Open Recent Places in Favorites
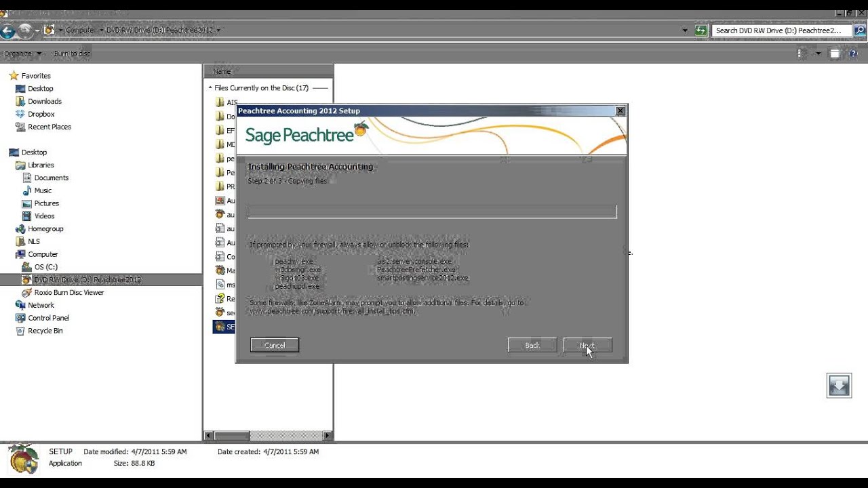The image size is (868, 488). point(49,127)
